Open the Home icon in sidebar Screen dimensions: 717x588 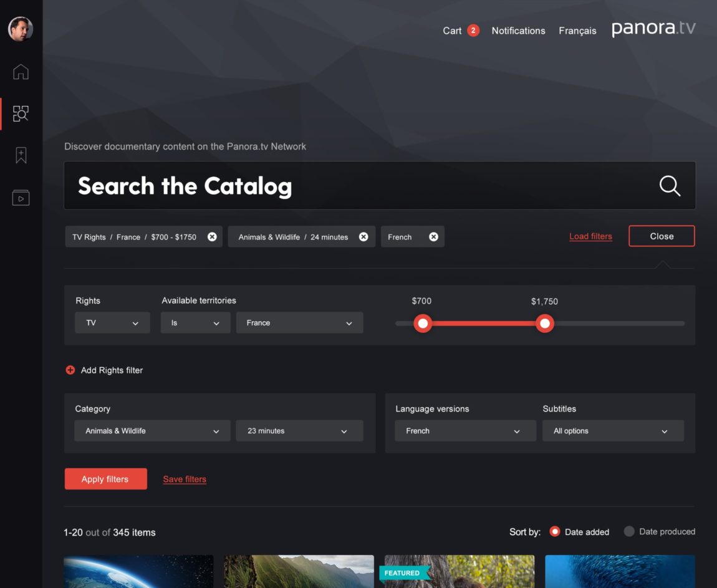tap(21, 72)
